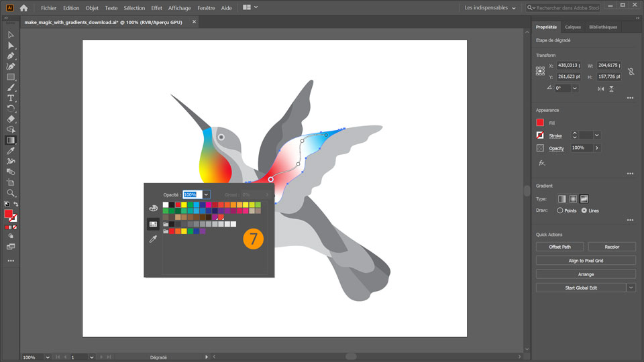Choose Freeform gradient type
Image resolution: width=644 pixels, height=362 pixels.
[584, 199]
